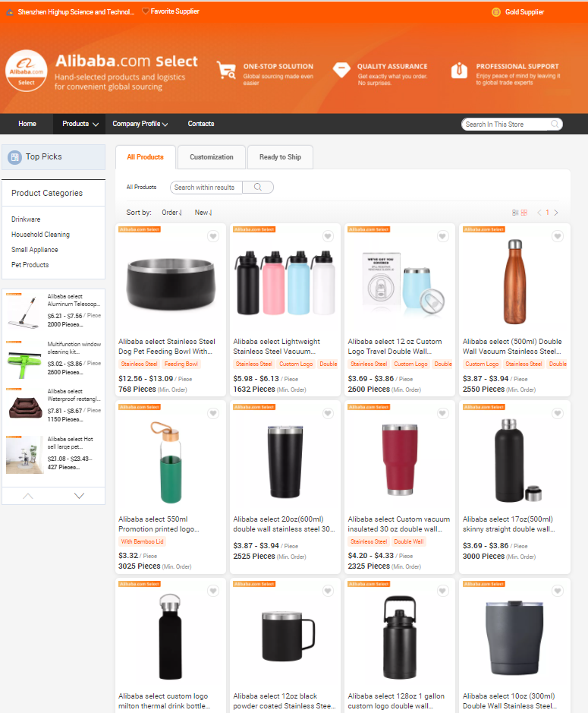Click the Top Picks store icon
588x713 pixels.
[14, 157]
